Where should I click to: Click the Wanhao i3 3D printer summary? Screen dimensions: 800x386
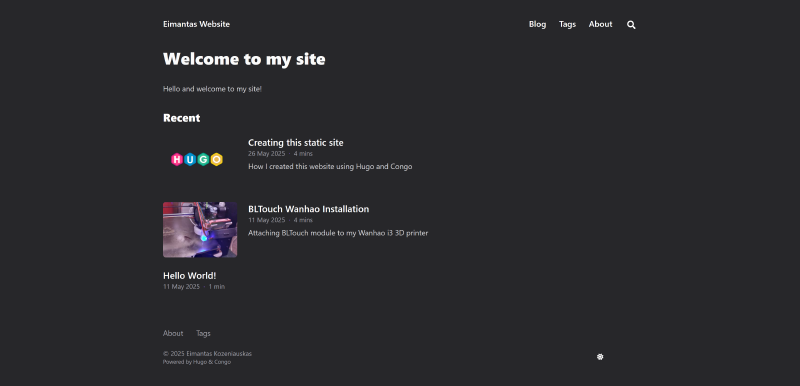pyautogui.click(x=338, y=233)
